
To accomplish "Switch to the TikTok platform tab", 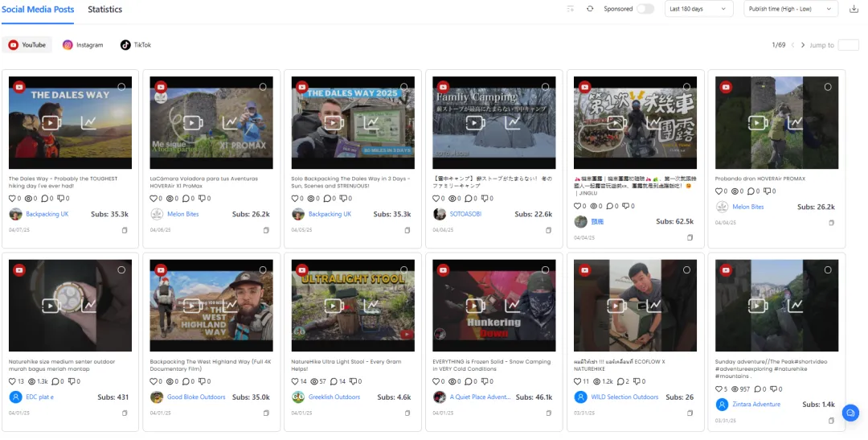I will click(x=136, y=45).
